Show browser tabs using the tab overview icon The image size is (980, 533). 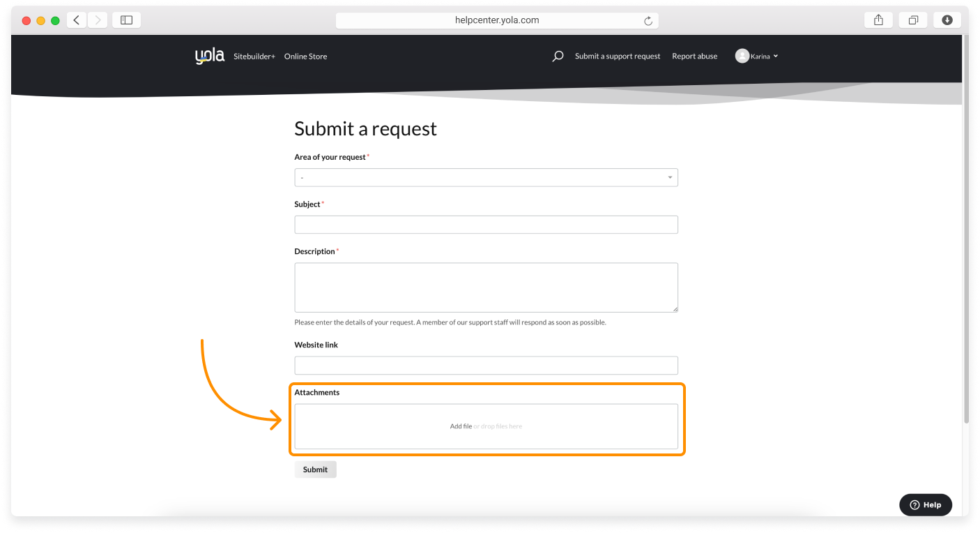coord(913,20)
